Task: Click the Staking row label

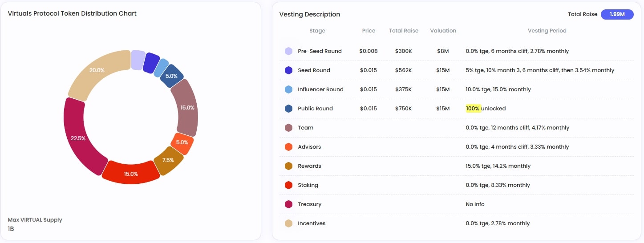Action: click(x=308, y=185)
